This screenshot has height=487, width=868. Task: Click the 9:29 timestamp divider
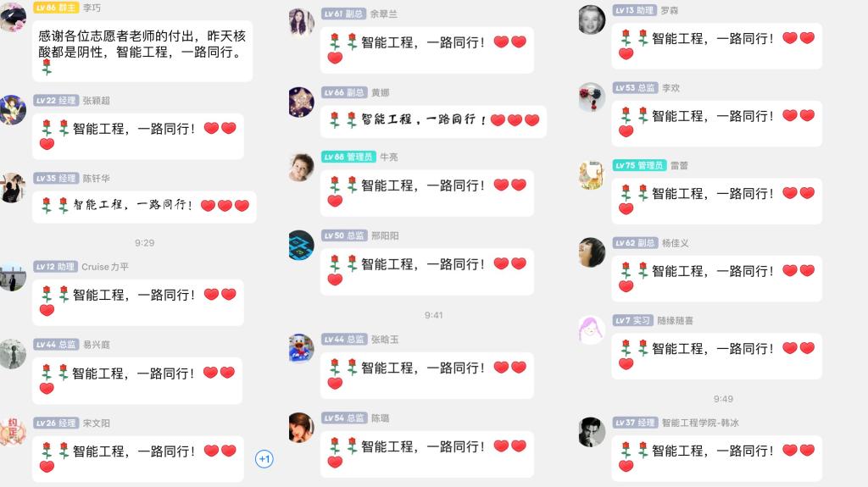point(144,242)
